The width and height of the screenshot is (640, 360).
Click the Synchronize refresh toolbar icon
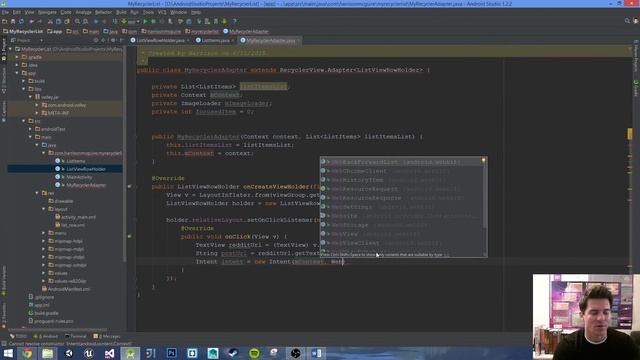click(21, 21)
